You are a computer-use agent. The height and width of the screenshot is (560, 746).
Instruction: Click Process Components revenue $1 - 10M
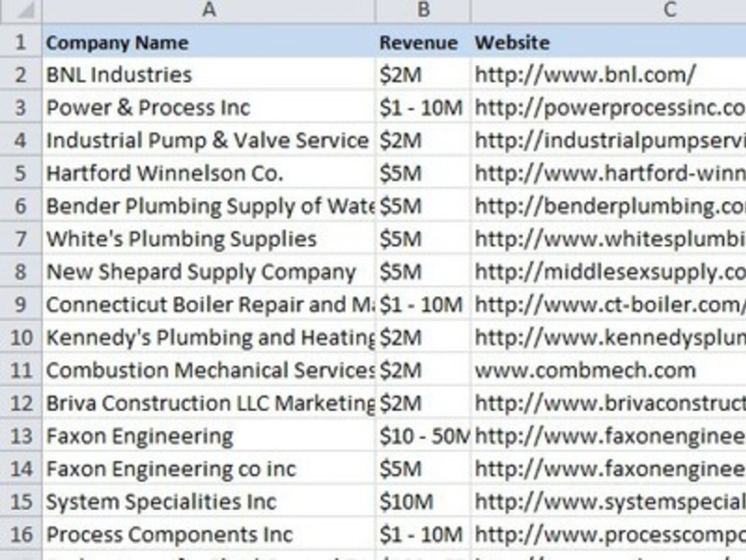(x=423, y=535)
